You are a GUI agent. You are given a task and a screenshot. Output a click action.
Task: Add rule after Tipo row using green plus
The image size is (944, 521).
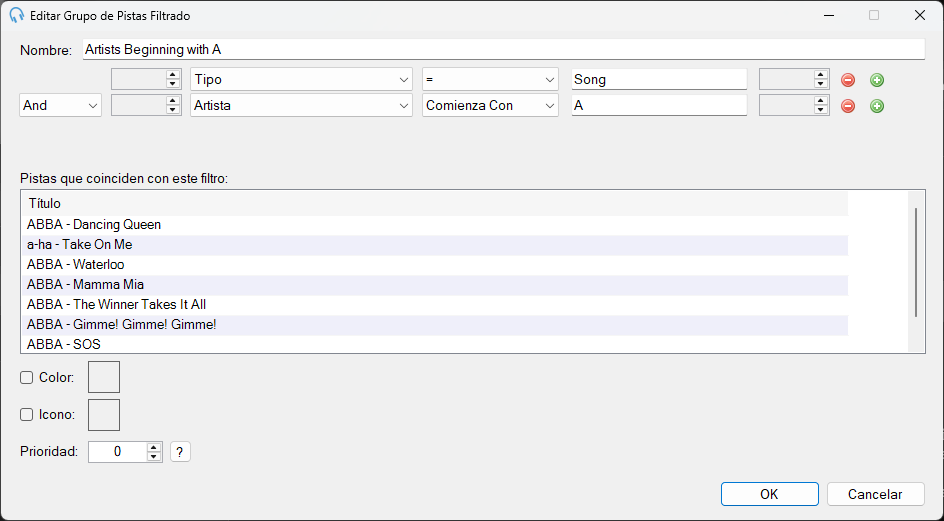pos(877,80)
